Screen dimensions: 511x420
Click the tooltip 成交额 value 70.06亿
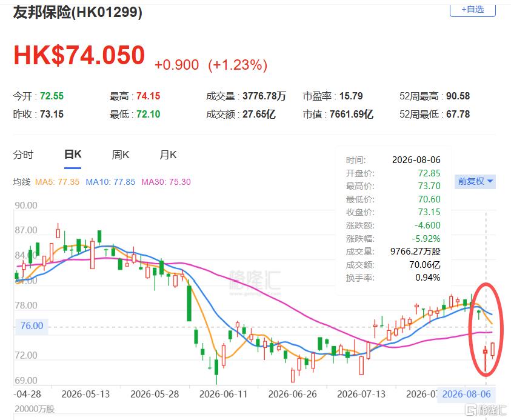(425, 265)
